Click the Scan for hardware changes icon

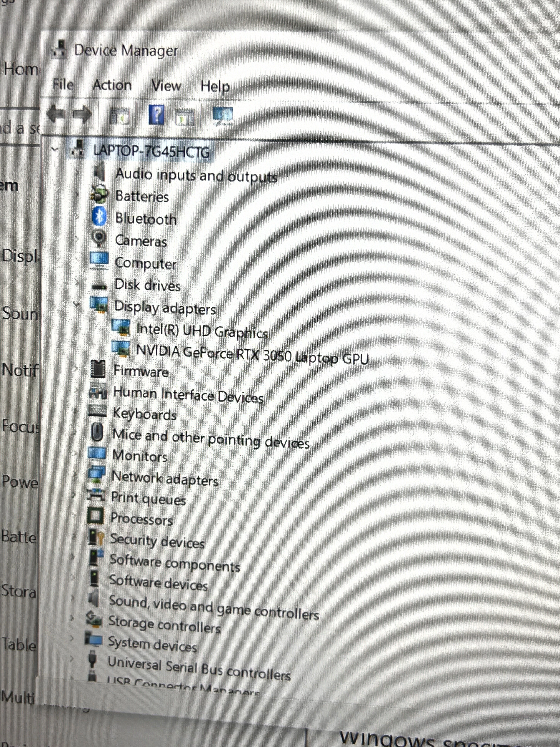223,116
